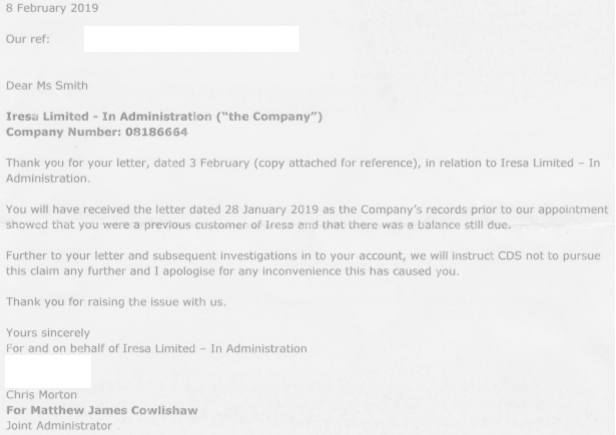Click the redacted reference box after Our ref
This screenshot has height=435, width=616.
pyautogui.click(x=191, y=39)
